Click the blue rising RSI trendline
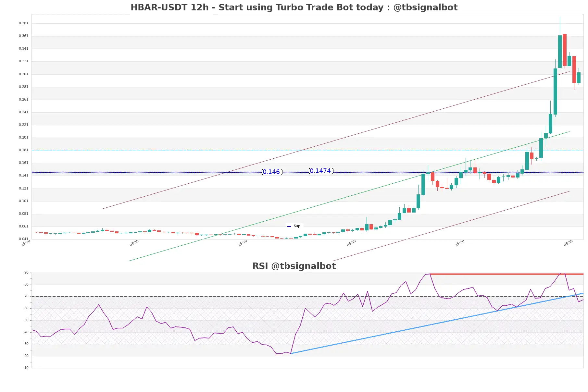The height and width of the screenshot is (392, 588). [x=437, y=323]
